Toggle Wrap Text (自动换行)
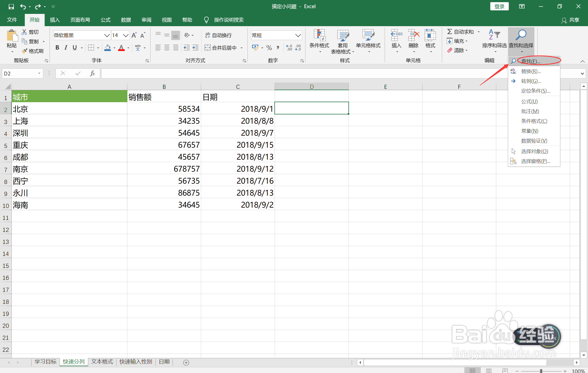The image size is (588, 373). coord(218,35)
